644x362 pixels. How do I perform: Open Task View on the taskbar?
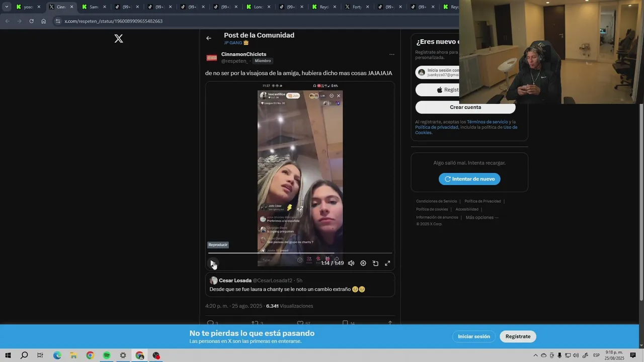tap(40, 355)
